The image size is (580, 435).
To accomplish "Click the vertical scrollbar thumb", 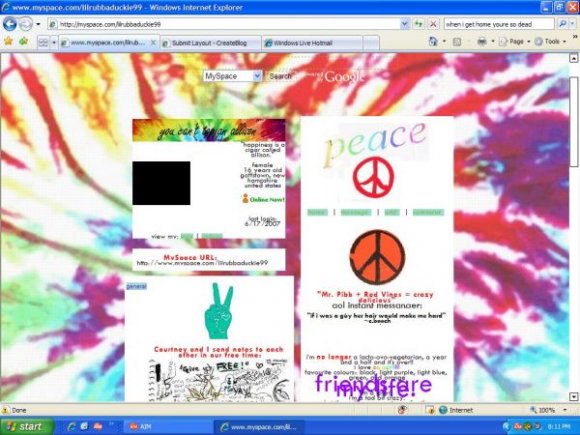I will (x=574, y=122).
